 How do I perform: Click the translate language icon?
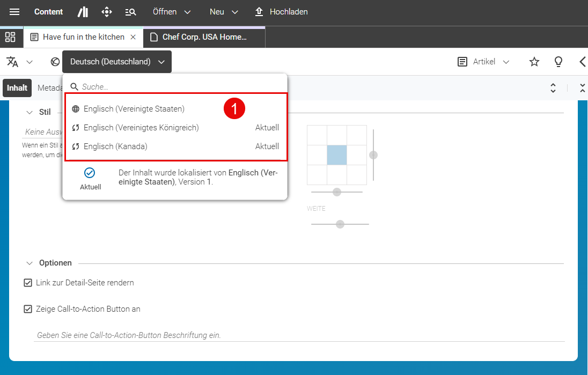[12, 62]
